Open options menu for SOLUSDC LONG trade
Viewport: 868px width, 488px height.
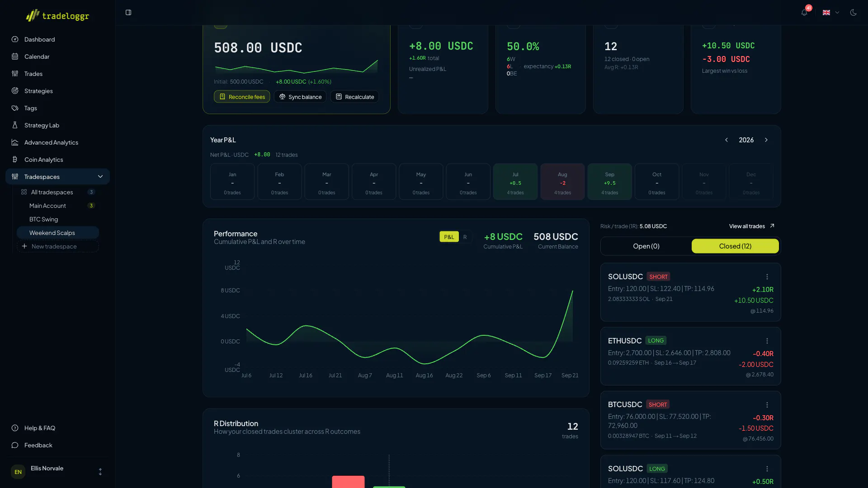tap(767, 469)
